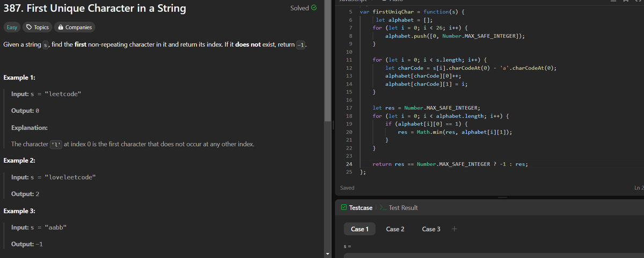Open the locked Companies button
Screen dimensions: 644x258
(x=75, y=27)
